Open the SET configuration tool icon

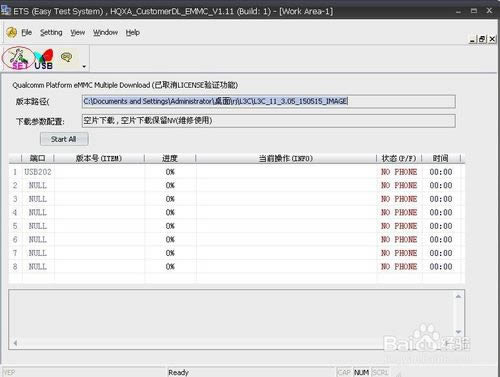click(x=18, y=59)
